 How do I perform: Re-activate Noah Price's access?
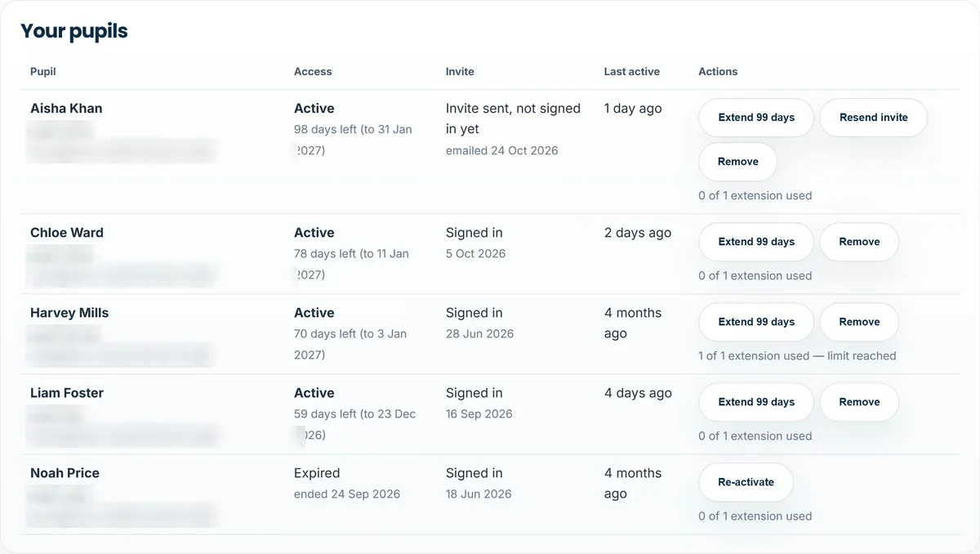746,482
